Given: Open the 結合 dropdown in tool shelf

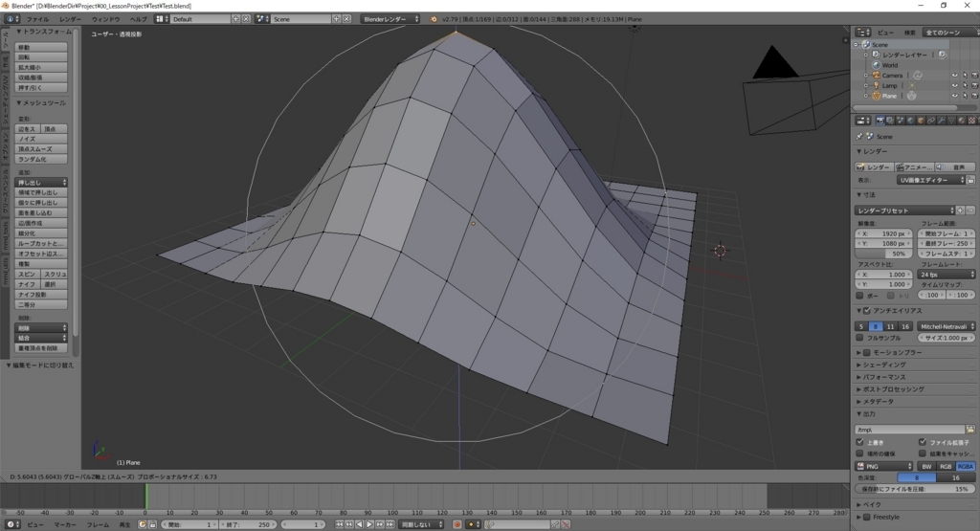Looking at the screenshot, I should [x=41, y=338].
